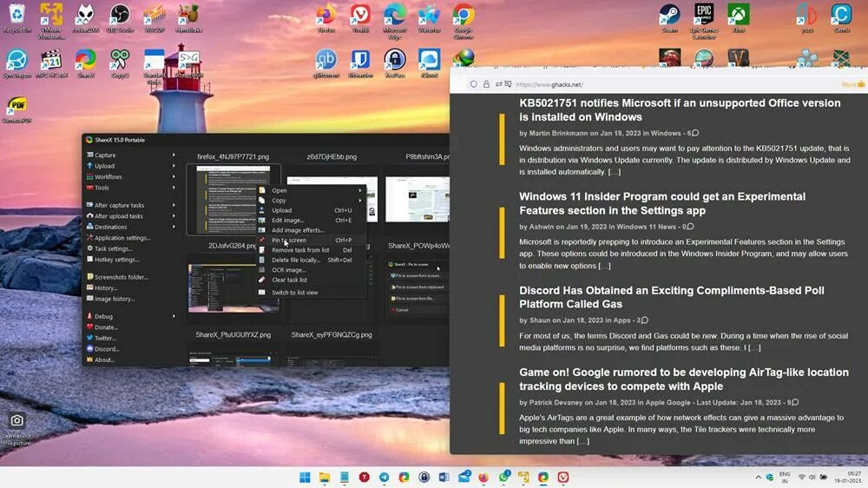This screenshot has width=868, height=488.
Task: Open Google Chrome desktop shortcut
Action: pyautogui.click(x=464, y=21)
